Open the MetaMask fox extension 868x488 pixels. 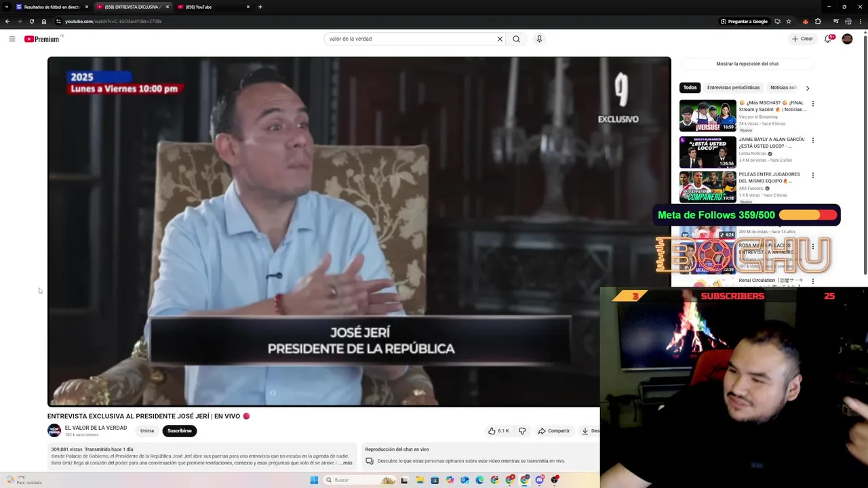805,21
